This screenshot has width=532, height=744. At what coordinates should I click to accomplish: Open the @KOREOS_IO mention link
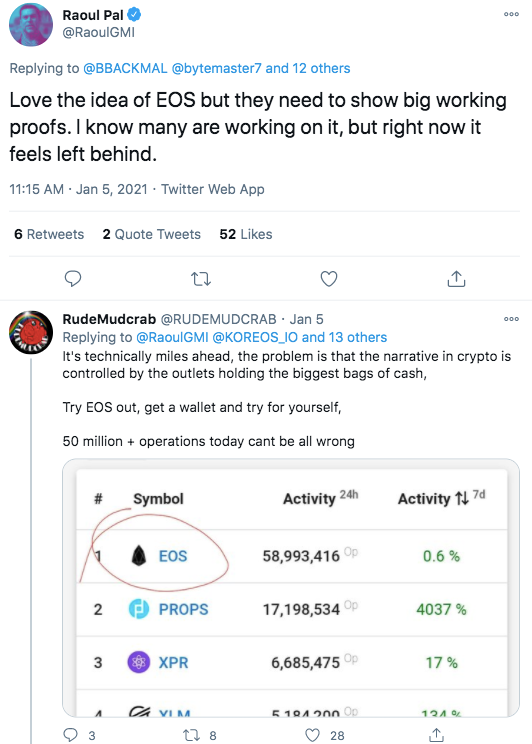point(255,337)
